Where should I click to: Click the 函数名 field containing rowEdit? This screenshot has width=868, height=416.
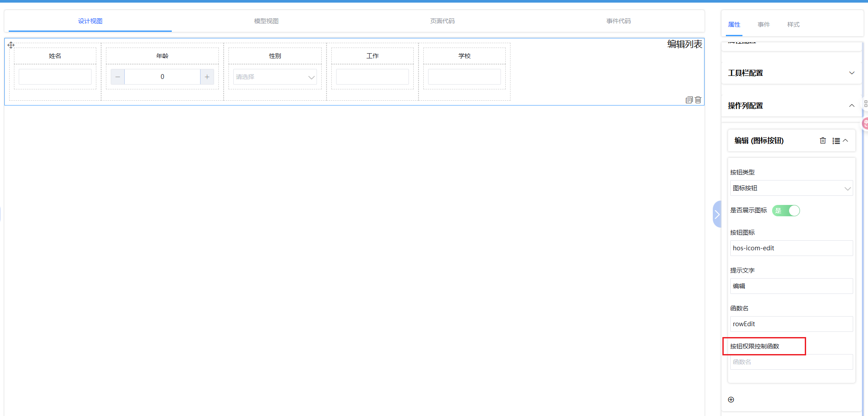(x=791, y=324)
